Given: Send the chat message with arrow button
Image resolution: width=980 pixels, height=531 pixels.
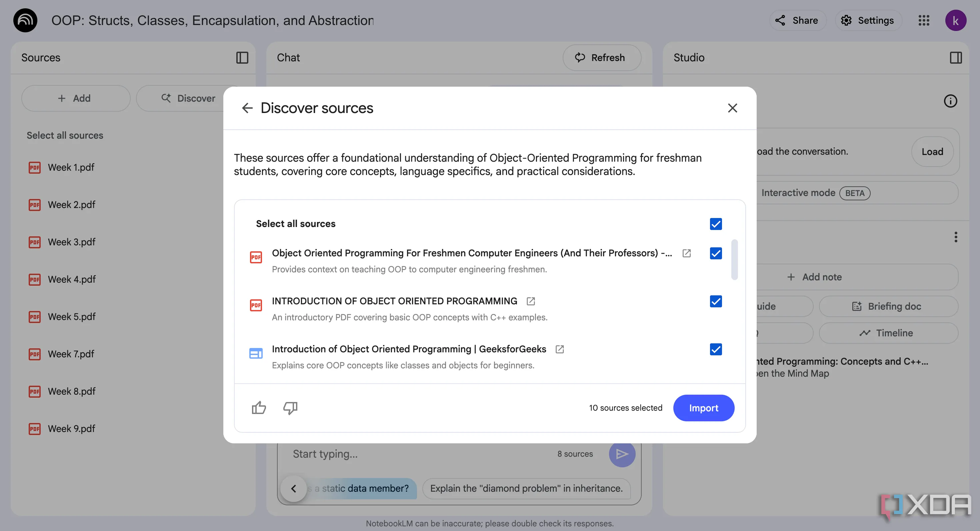Looking at the screenshot, I should pos(622,454).
